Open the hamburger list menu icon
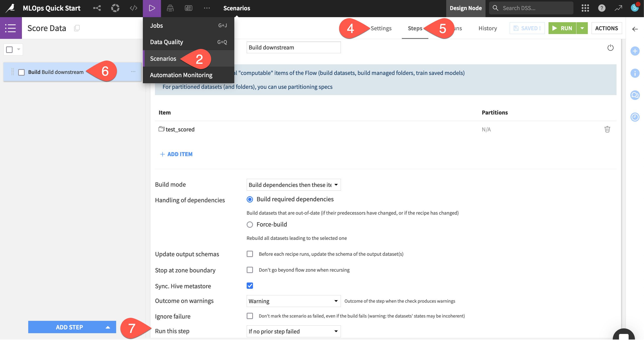This screenshot has height=340, width=644. coord(11,28)
